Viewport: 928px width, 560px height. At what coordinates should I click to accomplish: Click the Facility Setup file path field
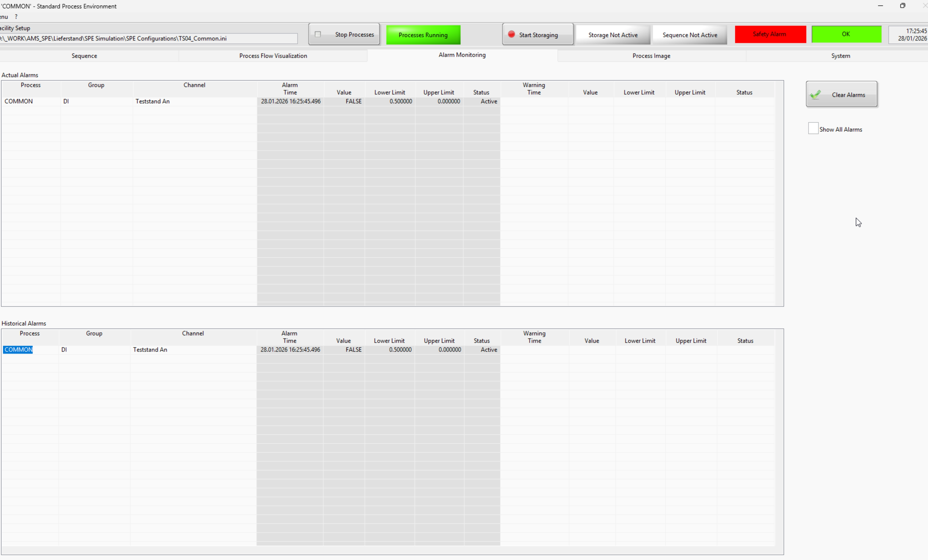[148, 39]
